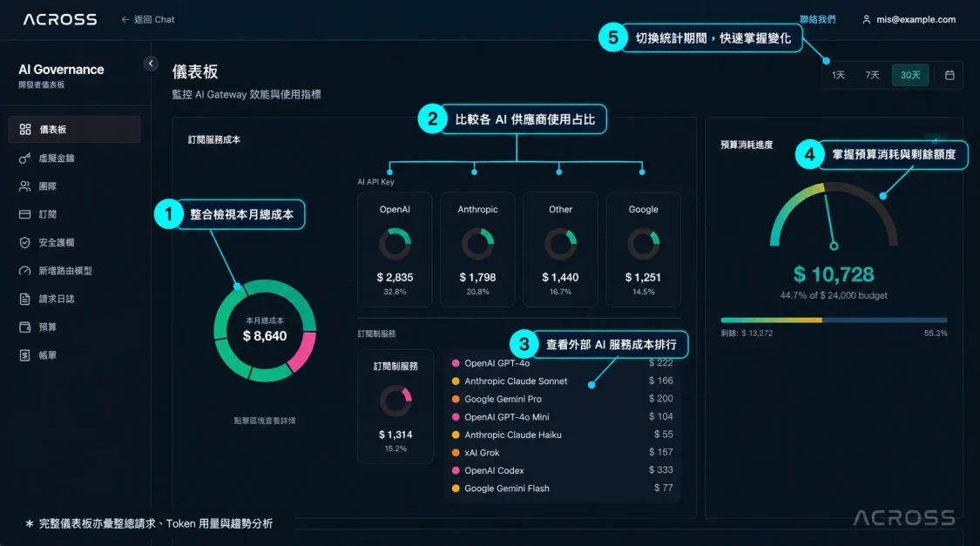
Task: Open the OpenAI $2,835 cost card
Action: coord(395,249)
